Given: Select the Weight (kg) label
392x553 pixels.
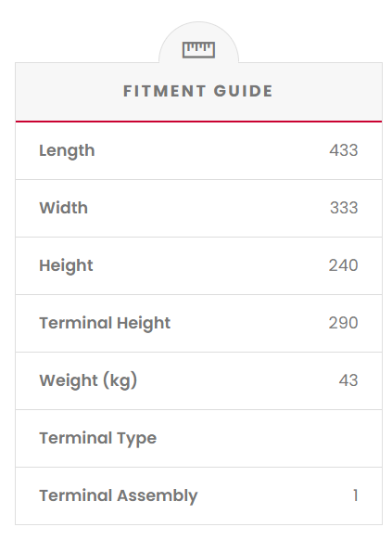Looking at the screenshot, I should point(88,381).
